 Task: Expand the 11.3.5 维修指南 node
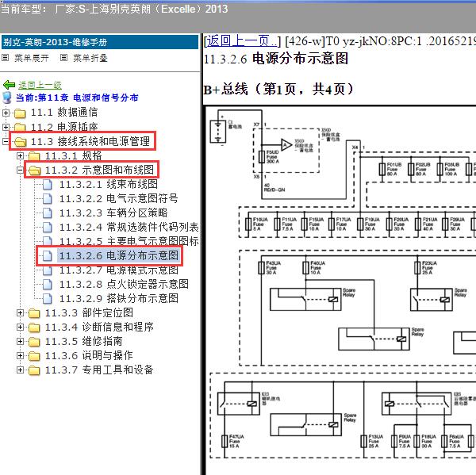[x=20, y=342]
